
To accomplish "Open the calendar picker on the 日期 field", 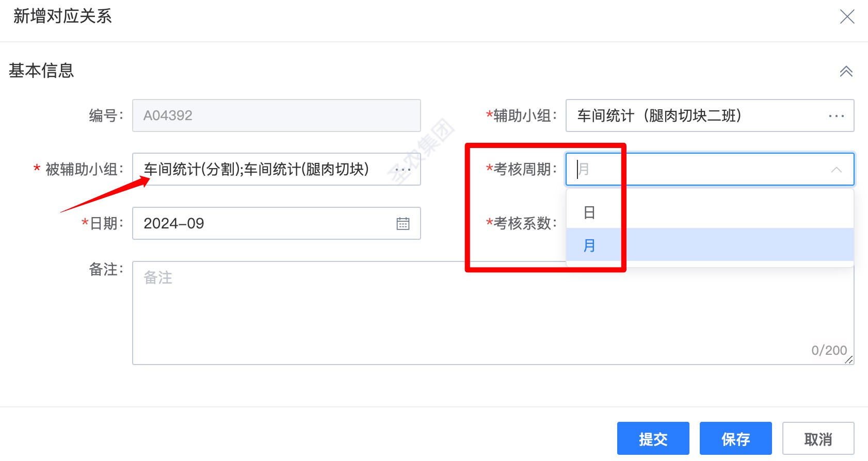I will coord(404,223).
